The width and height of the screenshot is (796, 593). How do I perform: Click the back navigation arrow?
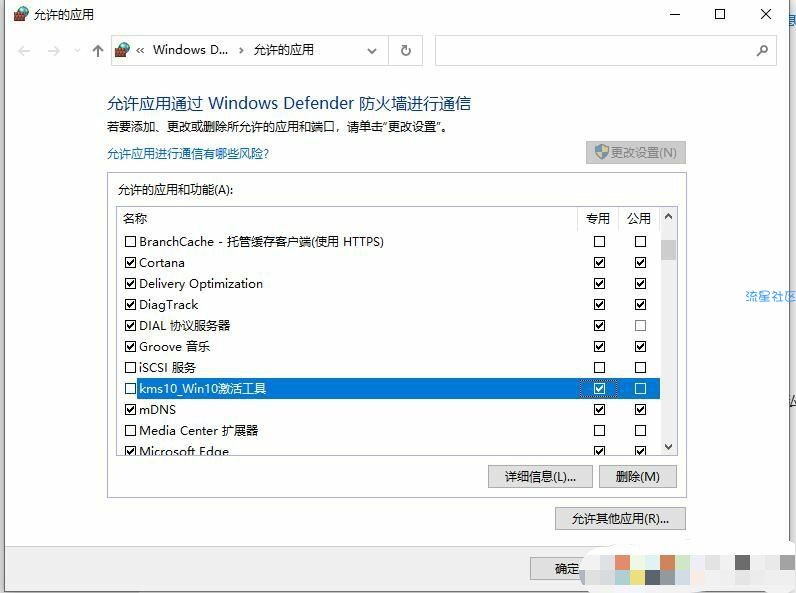24,51
